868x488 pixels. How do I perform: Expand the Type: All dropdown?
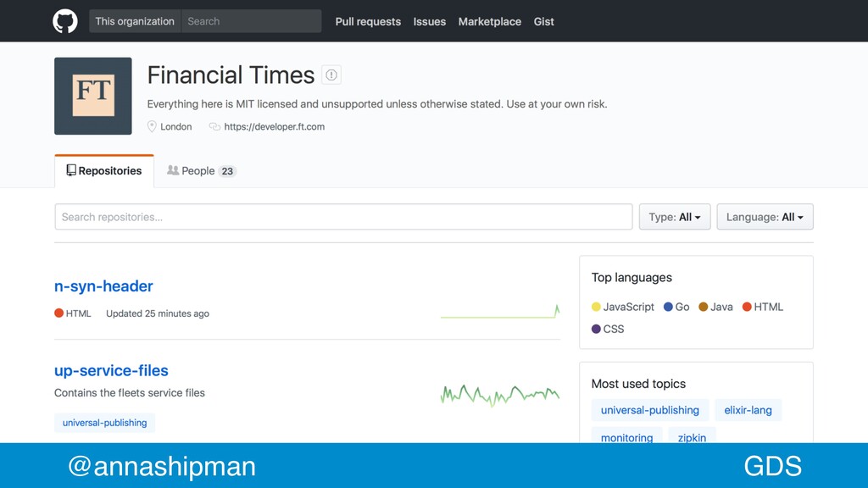tap(674, 217)
